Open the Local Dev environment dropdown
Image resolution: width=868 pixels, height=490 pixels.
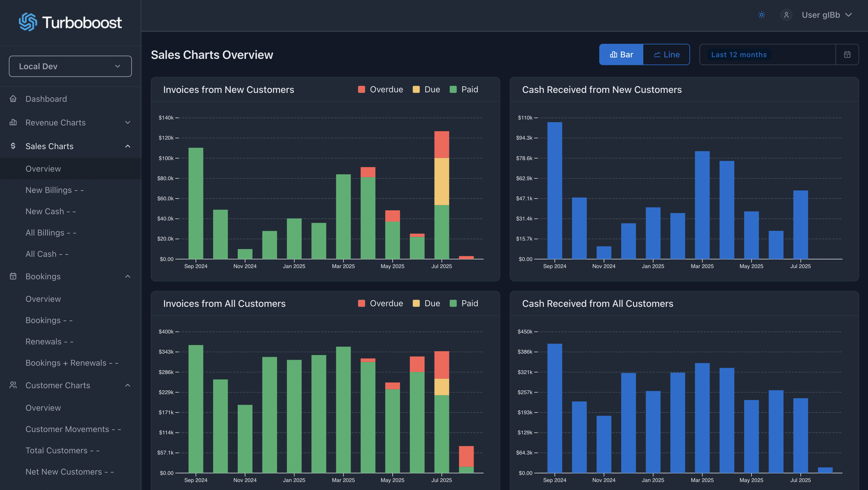70,67
